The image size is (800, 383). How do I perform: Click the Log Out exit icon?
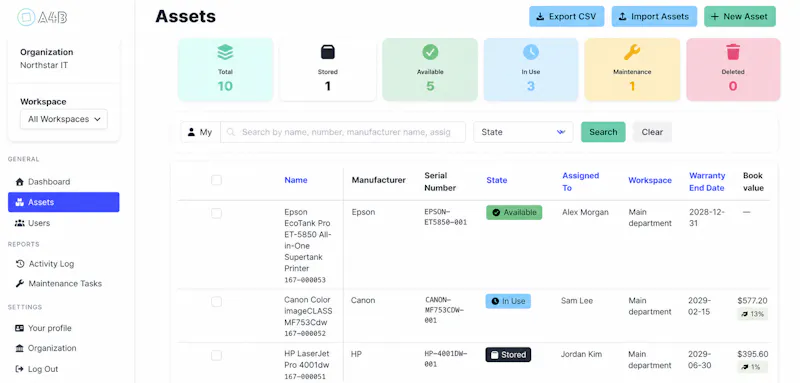pyautogui.click(x=20, y=369)
